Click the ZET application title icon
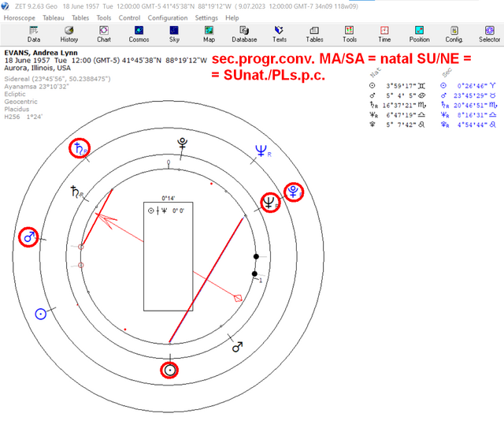This screenshot has width=504, height=432. coord(6,6)
